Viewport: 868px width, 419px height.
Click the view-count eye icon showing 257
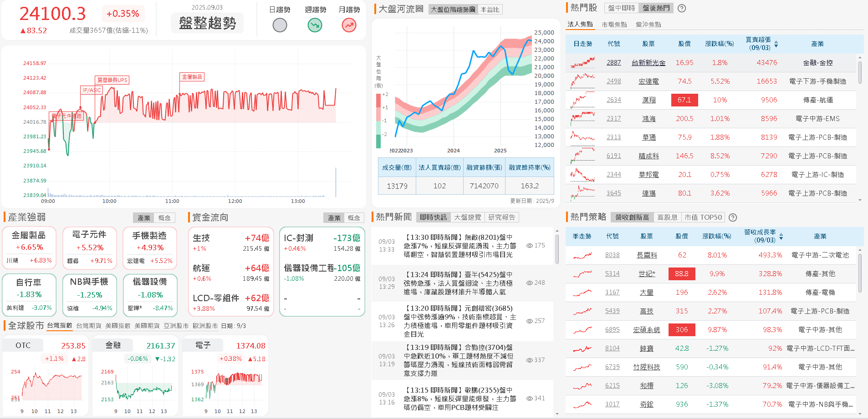point(530,321)
